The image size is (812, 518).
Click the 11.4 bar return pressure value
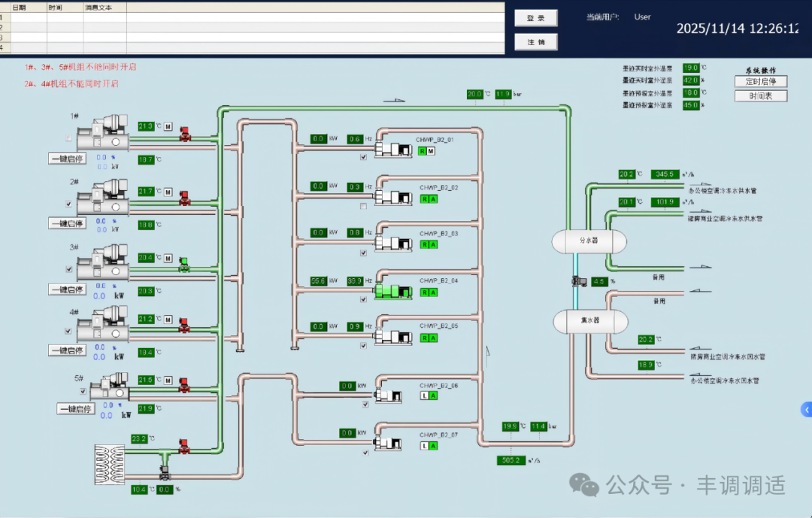(x=538, y=426)
